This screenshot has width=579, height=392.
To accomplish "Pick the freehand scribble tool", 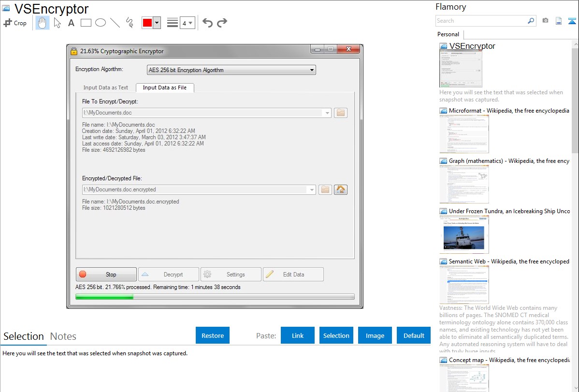I will point(130,23).
